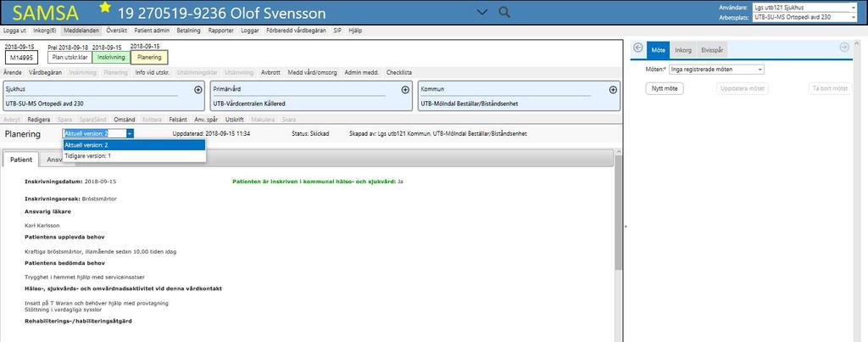
Task: Click the Uppdatera mötet button
Action: pos(743,89)
